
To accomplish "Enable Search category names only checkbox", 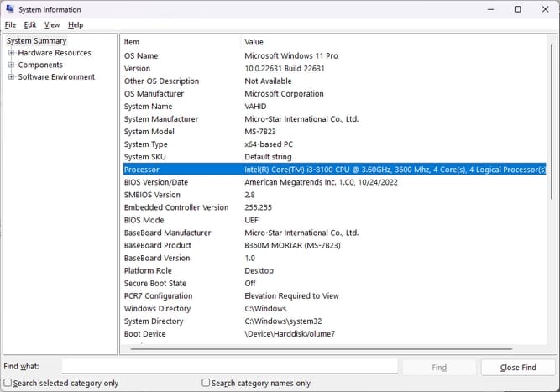I will tap(206, 383).
